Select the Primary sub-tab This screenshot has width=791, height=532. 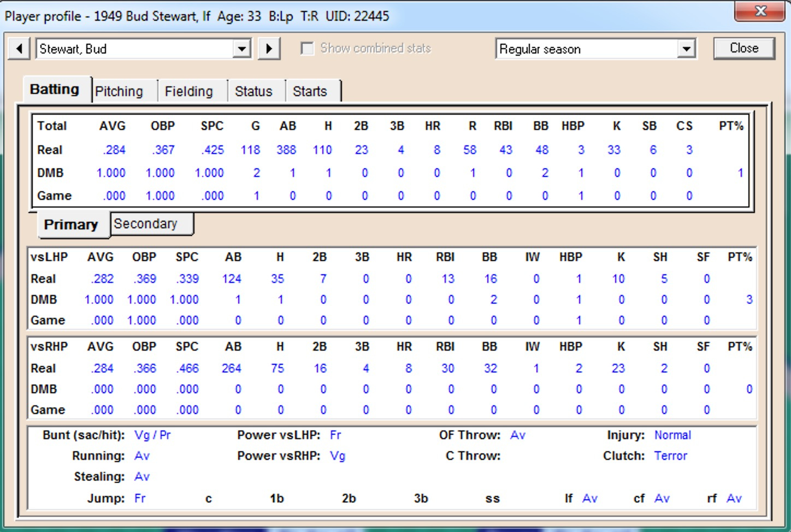click(x=71, y=224)
